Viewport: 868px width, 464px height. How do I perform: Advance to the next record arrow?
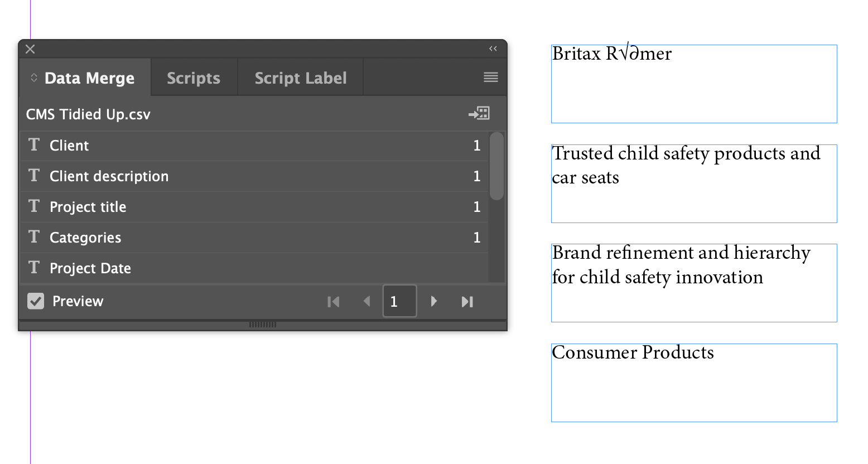(x=434, y=301)
